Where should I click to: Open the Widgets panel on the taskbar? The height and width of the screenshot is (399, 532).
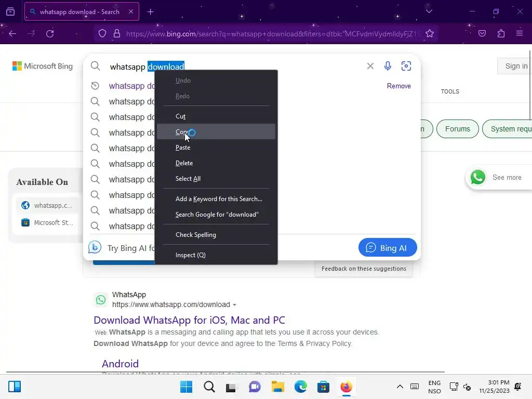point(14,387)
